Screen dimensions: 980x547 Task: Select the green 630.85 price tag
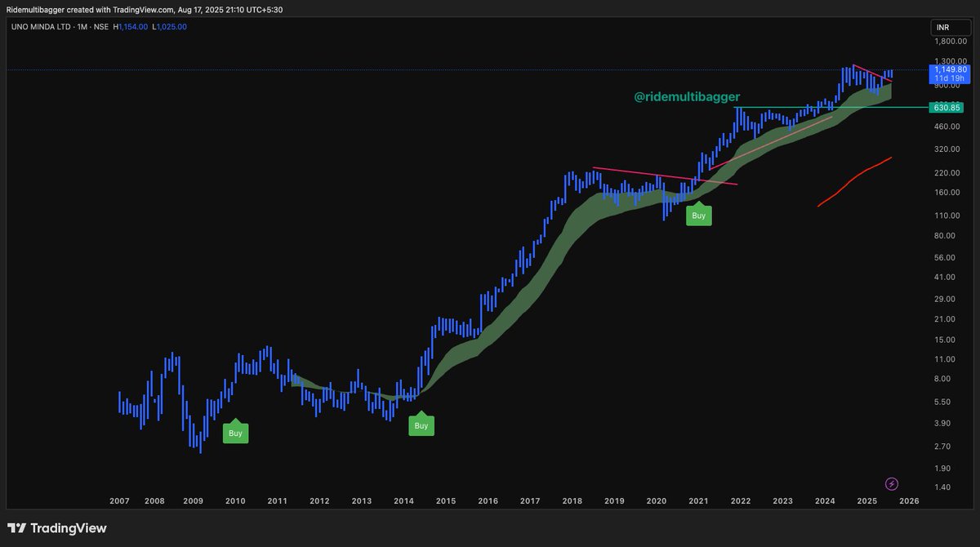(x=948, y=107)
